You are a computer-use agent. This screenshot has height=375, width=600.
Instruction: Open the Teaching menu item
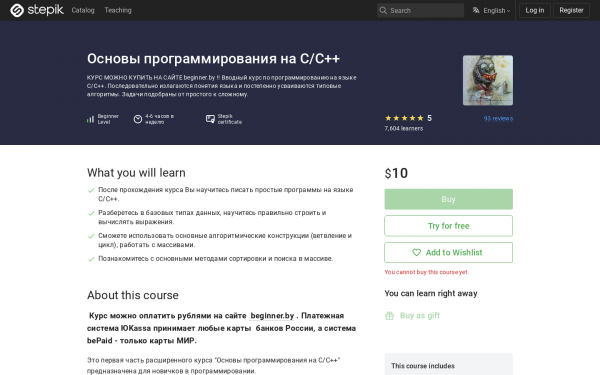coord(118,10)
